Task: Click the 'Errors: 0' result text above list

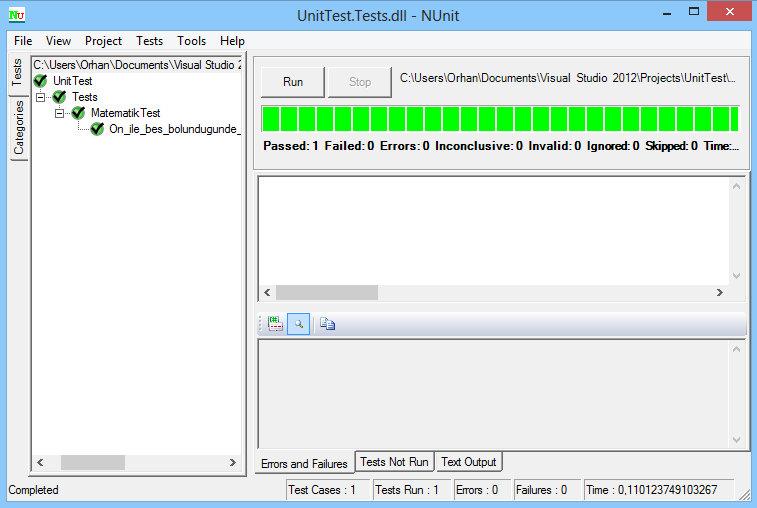Action: [x=405, y=146]
